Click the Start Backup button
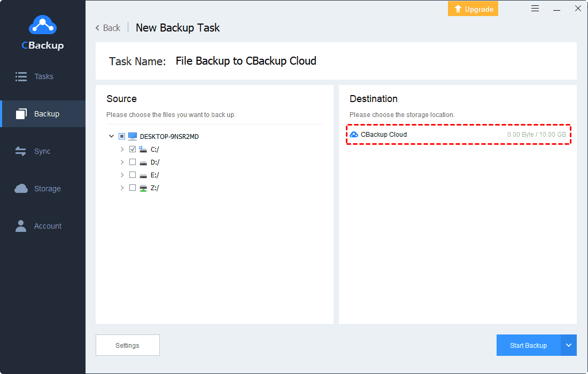 click(x=528, y=345)
